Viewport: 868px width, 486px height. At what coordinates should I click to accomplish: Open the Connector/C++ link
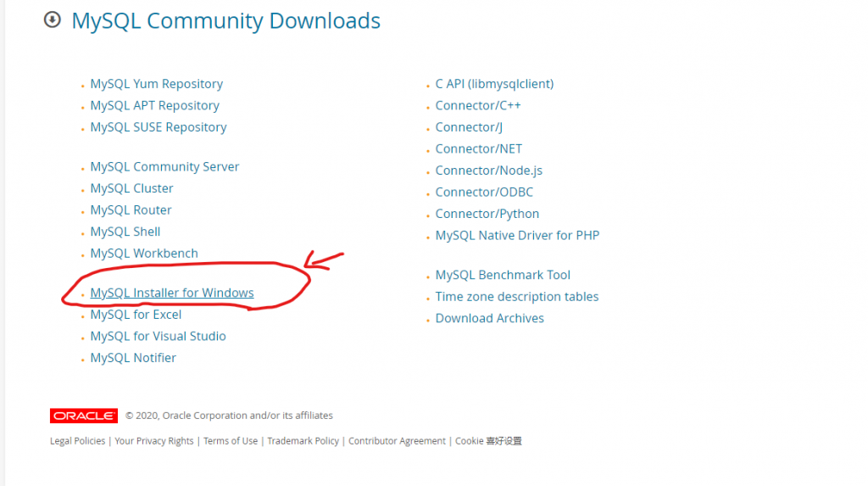click(478, 105)
